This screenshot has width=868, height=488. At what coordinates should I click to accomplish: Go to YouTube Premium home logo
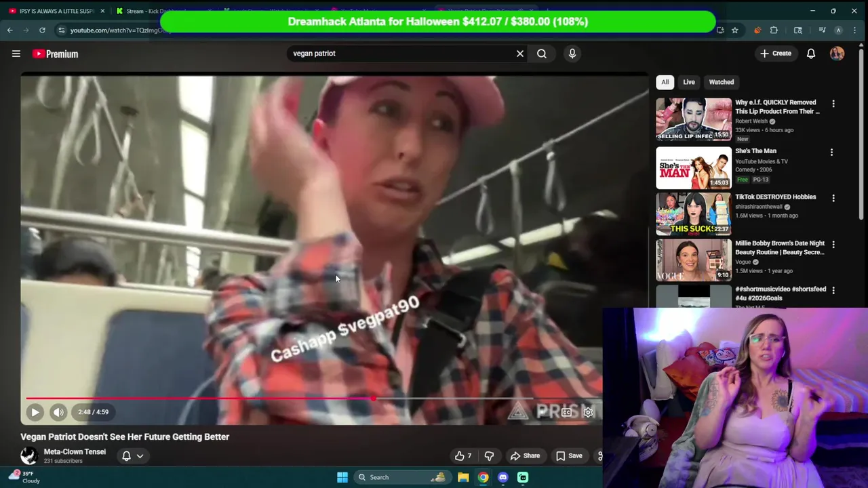pos(56,54)
